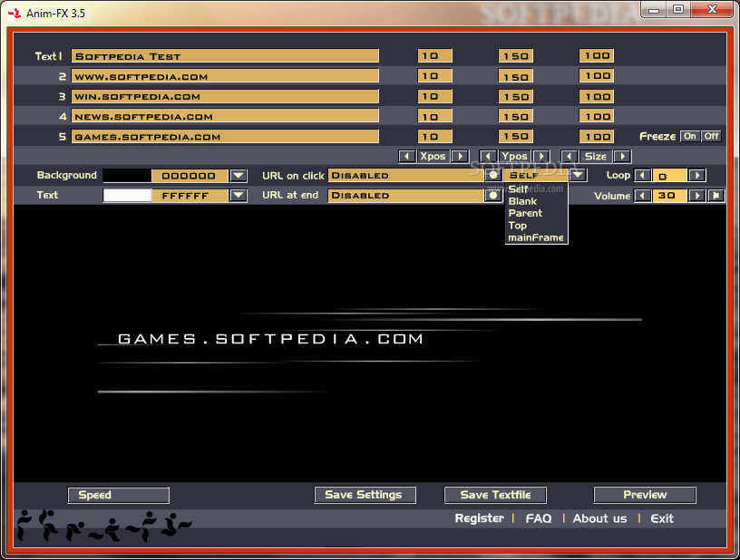Open the Background color dropdown
The height and width of the screenshot is (560, 740).
click(239, 176)
